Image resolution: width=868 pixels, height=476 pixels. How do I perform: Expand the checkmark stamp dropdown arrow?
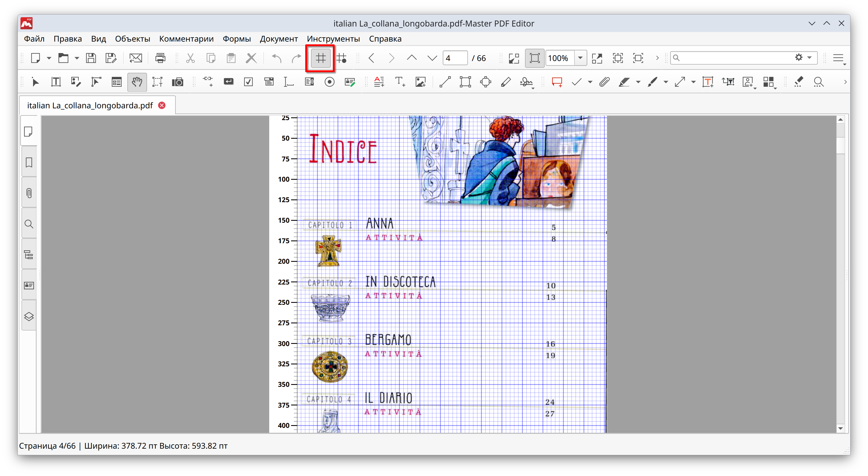(x=590, y=82)
